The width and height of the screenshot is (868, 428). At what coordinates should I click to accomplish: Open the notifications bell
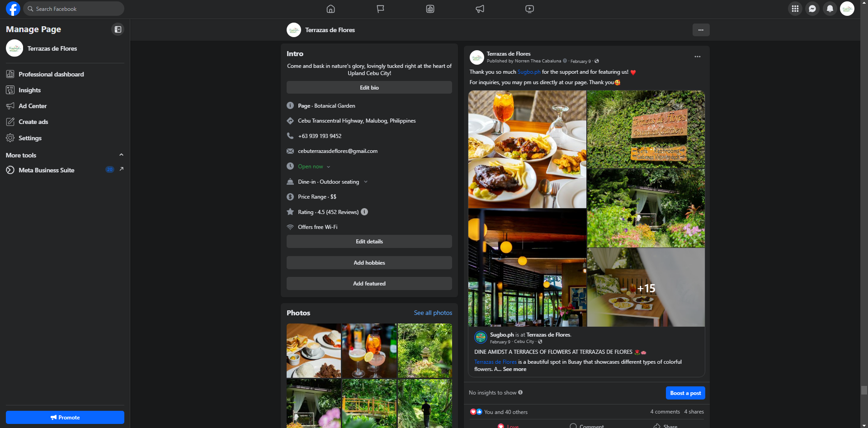830,9
